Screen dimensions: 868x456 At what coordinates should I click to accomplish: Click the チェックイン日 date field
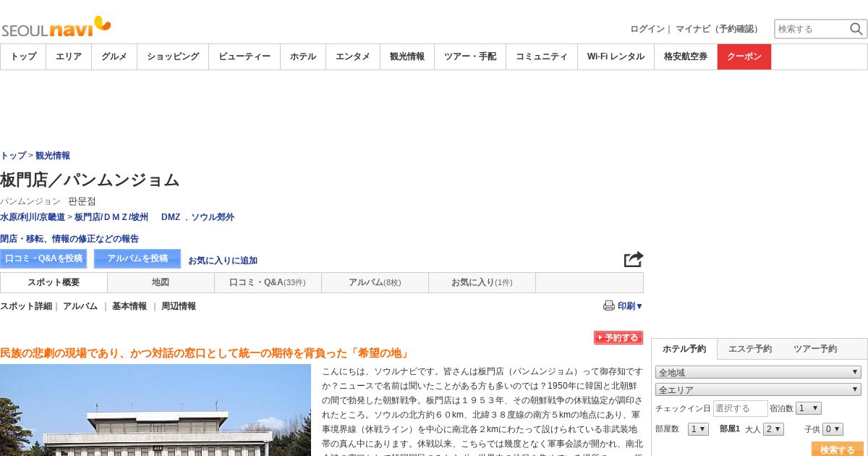coord(740,408)
